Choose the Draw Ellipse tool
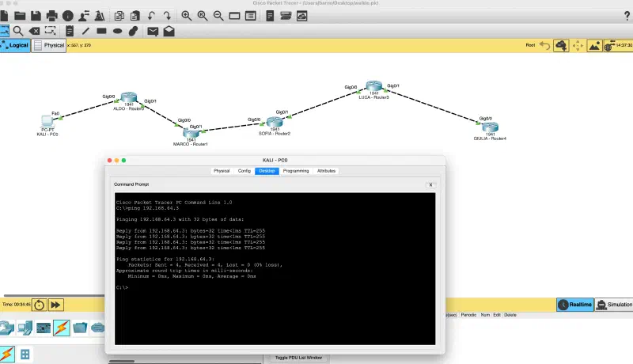The image size is (633, 364). [117, 31]
